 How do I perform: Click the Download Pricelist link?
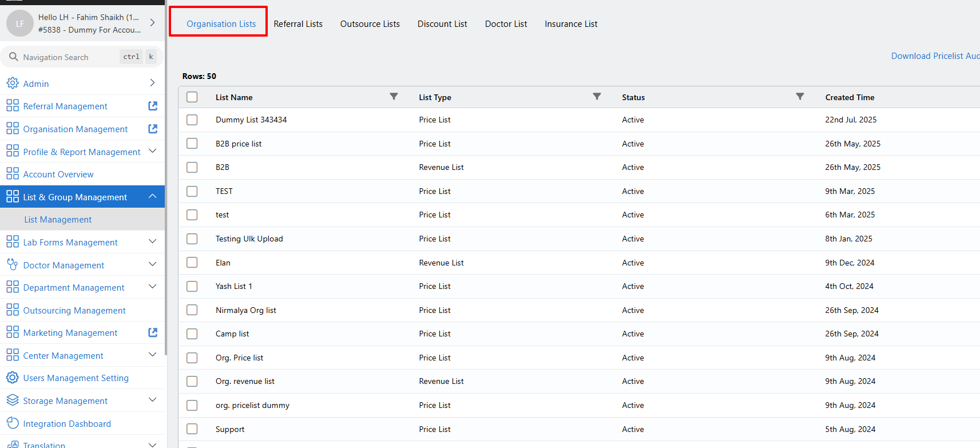[x=934, y=56]
